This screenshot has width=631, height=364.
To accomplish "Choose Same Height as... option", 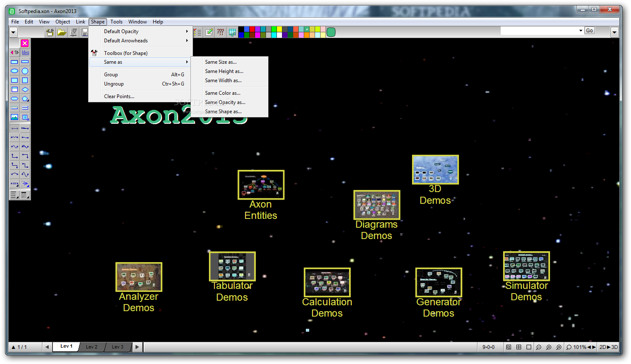I will click(229, 71).
